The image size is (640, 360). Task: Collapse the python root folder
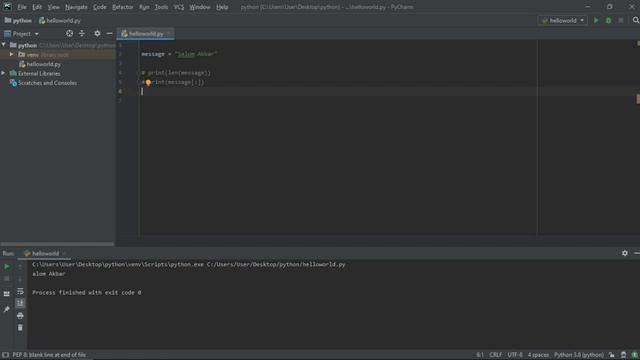tap(4, 45)
